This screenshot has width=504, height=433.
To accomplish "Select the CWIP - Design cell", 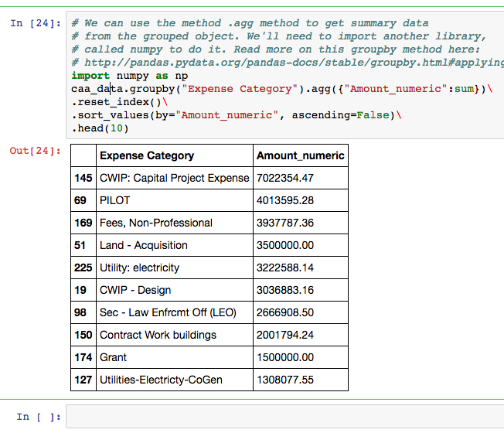I will pos(175,290).
